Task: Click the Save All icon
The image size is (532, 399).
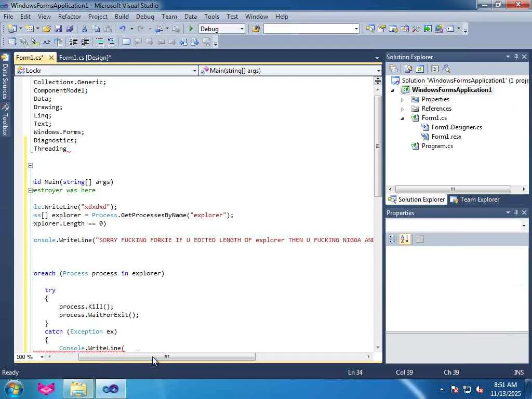Action: 70,29
